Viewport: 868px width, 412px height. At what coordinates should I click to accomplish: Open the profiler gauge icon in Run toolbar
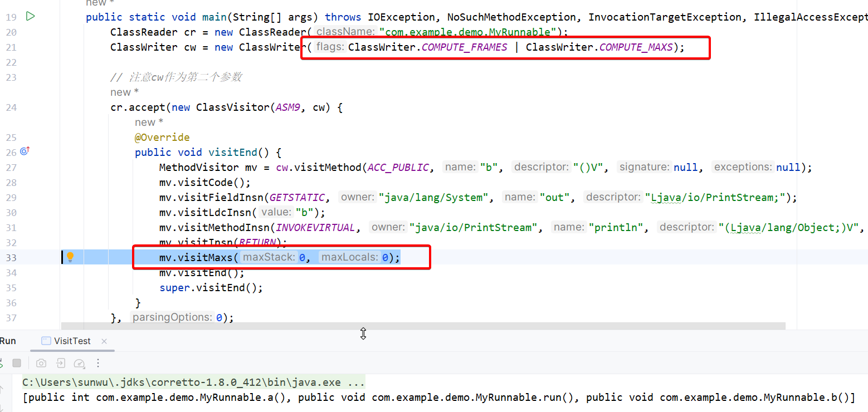pyautogui.click(x=79, y=364)
